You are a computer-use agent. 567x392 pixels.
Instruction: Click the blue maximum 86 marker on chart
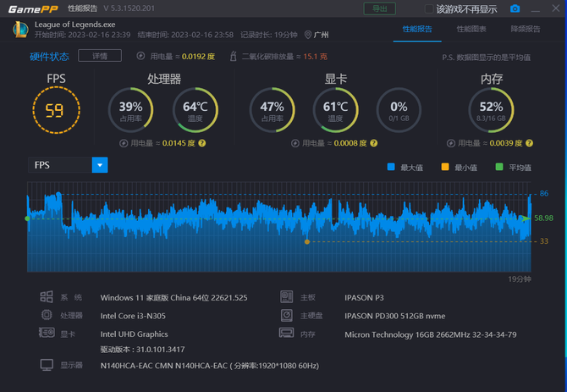pos(59,194)
